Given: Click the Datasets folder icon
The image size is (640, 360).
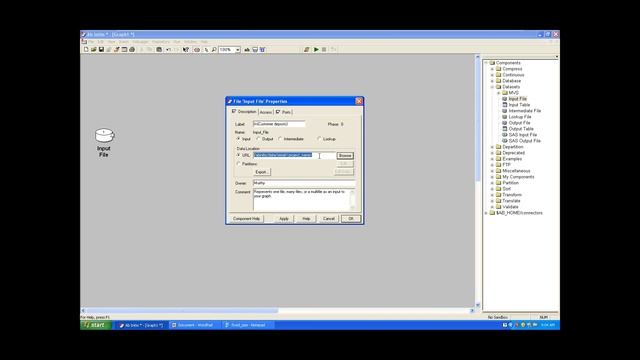Looking at the screenshot, I should tap(498, 87).
